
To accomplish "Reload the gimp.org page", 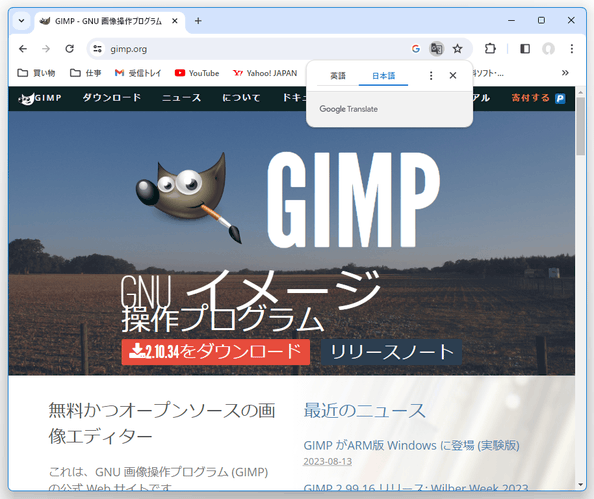I will [69, 49].
